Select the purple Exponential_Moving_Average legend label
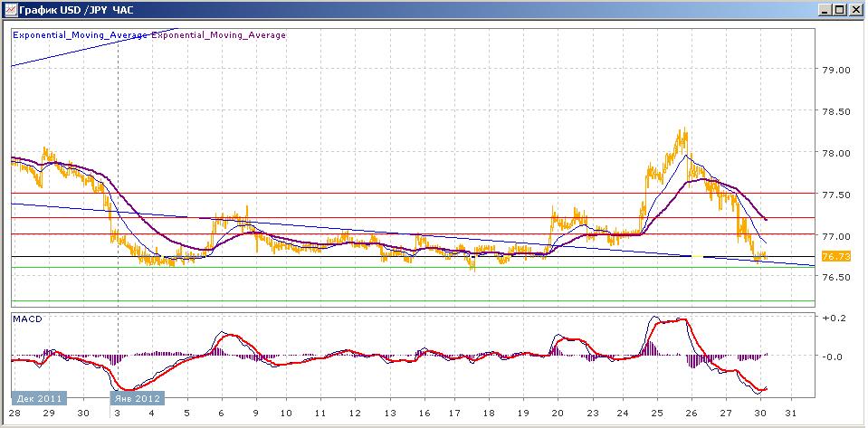 218,35
